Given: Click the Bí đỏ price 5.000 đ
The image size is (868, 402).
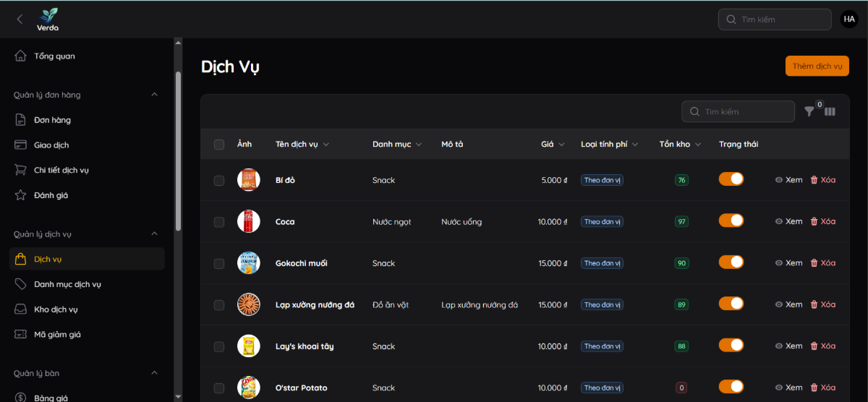Looking at the screenshot, I should [554, 180].
